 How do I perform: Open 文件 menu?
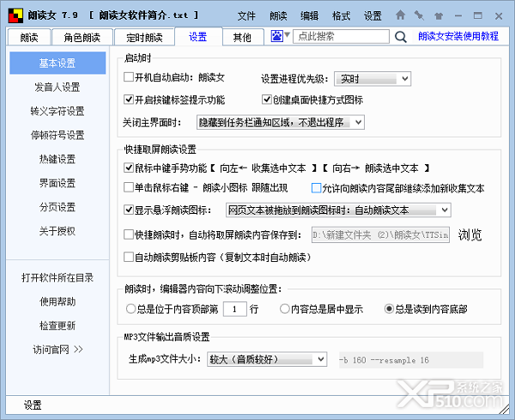246,15
